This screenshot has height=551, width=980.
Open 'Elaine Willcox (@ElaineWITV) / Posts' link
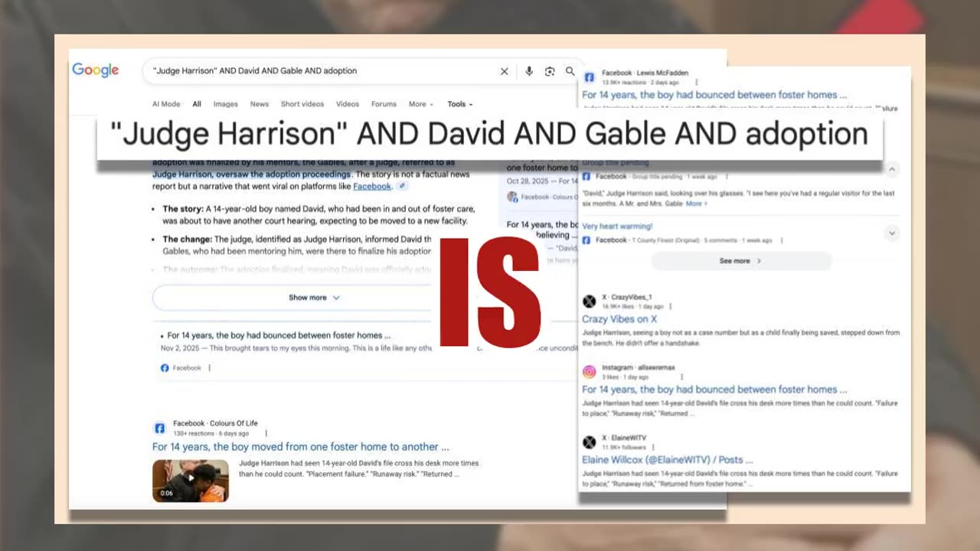pyautogui.click(x=668, y=460)
